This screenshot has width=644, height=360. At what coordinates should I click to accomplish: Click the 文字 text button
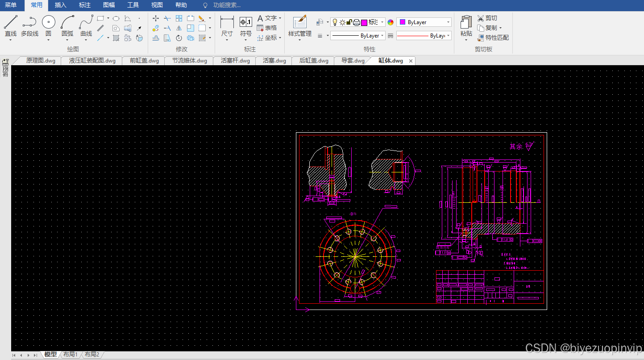[270, 18]
